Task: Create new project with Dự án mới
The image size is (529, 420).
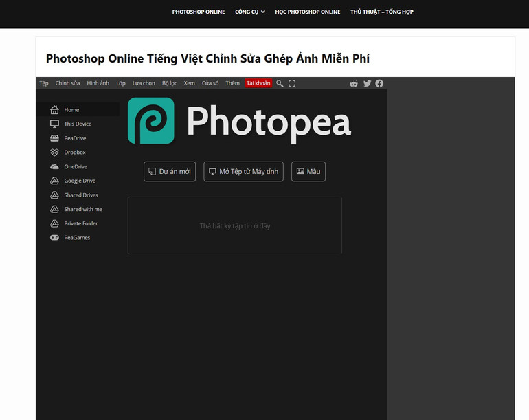Action: click(x=170, y=172)
